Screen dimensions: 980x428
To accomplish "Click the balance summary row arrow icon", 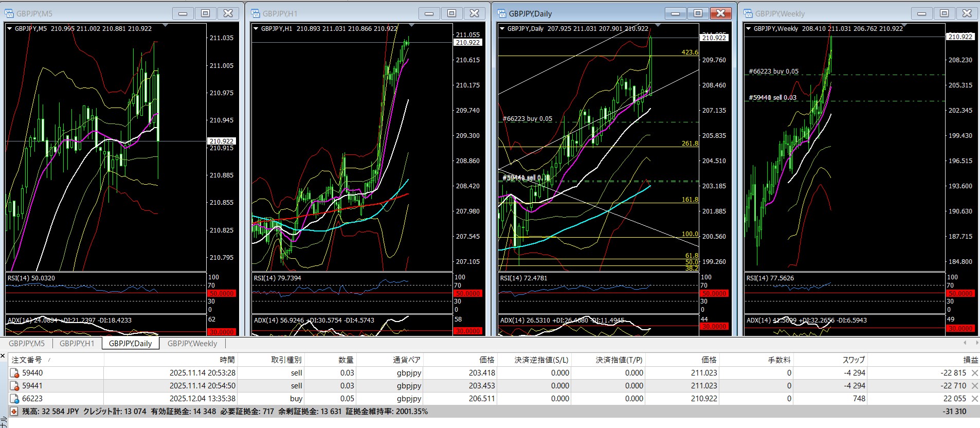I will pyautogui.click(x=14, y=412).
